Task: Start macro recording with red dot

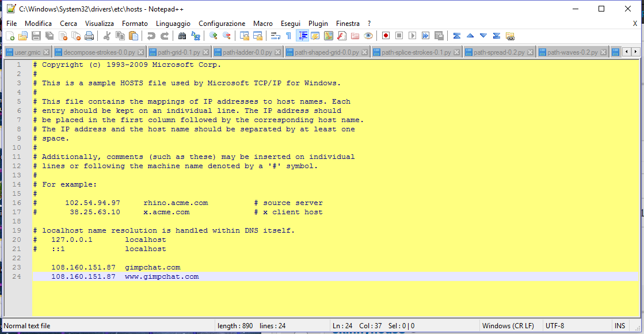Action: (x=386, y=36)
